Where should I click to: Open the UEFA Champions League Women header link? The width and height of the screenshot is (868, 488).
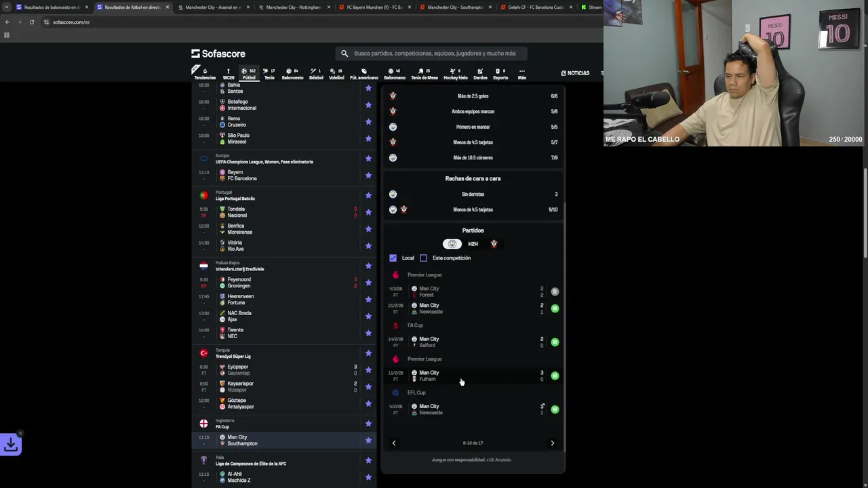264,162
